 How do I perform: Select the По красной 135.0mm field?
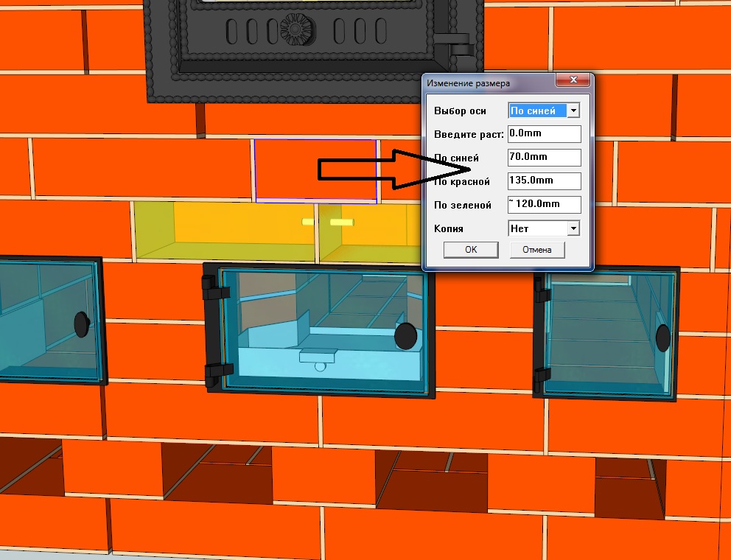(545, 181)
